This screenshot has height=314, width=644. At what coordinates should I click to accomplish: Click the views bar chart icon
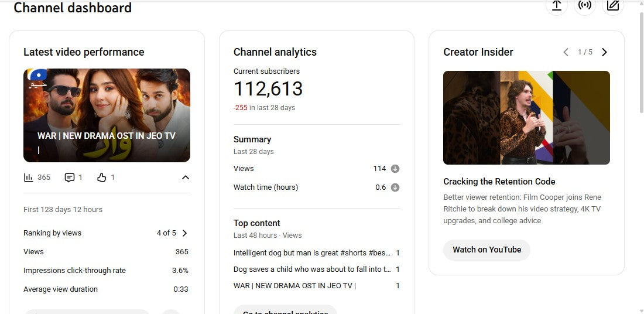[28, 178]
